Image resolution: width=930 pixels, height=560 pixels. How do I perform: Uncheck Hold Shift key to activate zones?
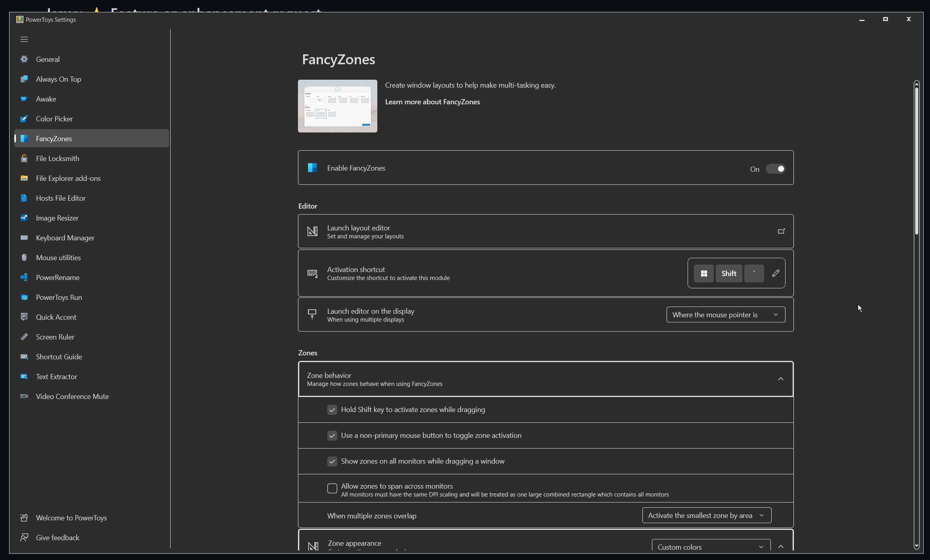(332, 410)
